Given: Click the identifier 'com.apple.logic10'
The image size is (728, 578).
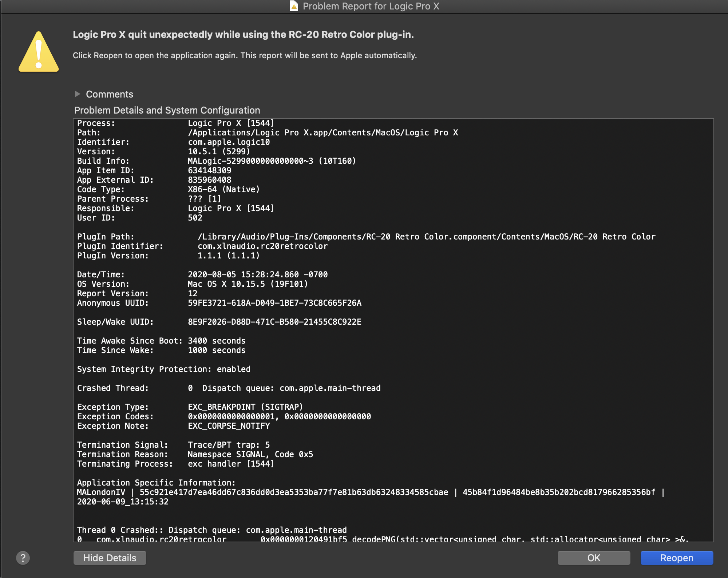Looking at the screenshot, I should point(229,142).
